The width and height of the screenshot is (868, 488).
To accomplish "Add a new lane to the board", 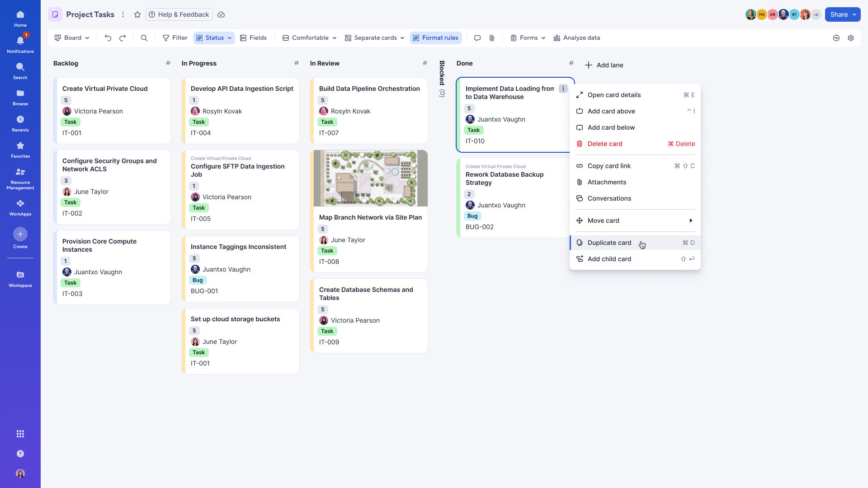I will (x=604, y=65).
